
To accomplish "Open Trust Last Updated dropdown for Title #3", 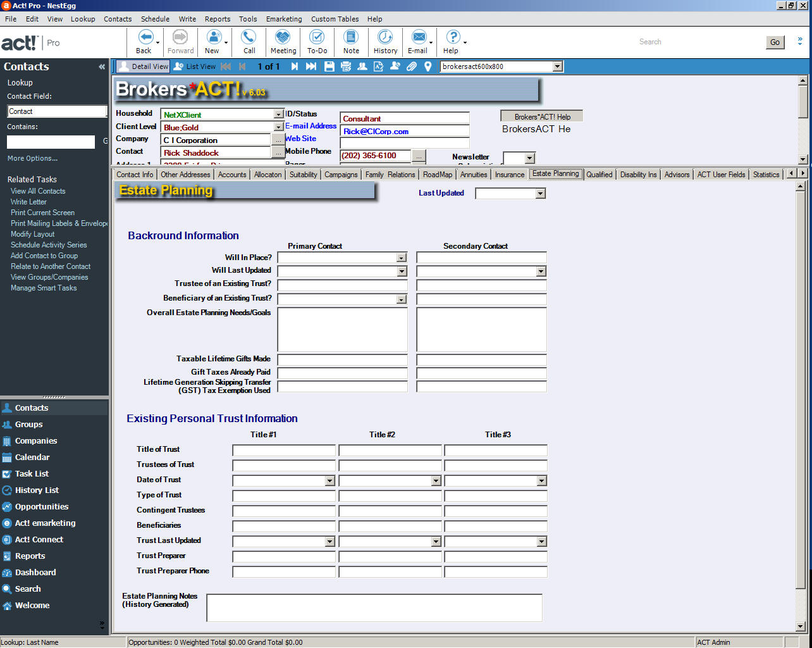I will [x=541, y=542].
